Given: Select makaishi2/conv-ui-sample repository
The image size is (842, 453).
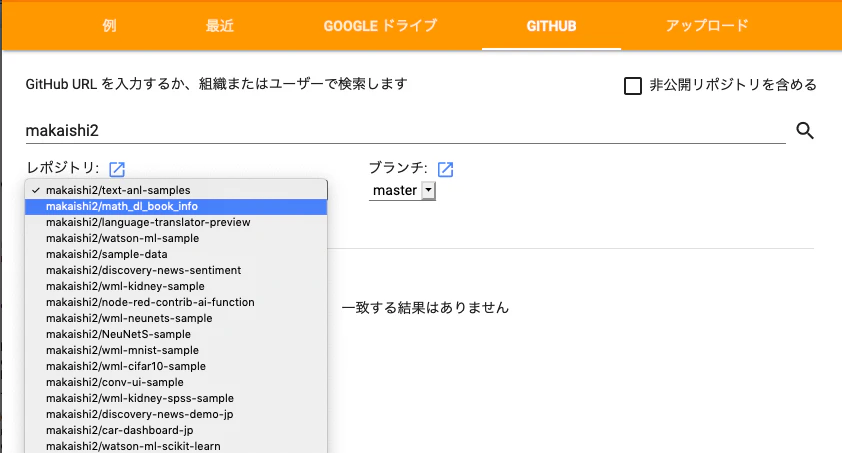Looking at the screenshot, I should click(x=176, y=383).
